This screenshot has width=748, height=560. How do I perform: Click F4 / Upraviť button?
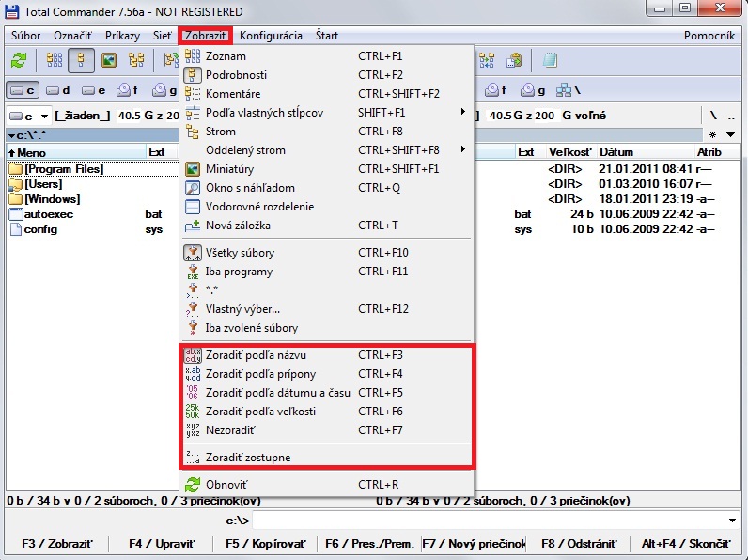tap(162, 544)
